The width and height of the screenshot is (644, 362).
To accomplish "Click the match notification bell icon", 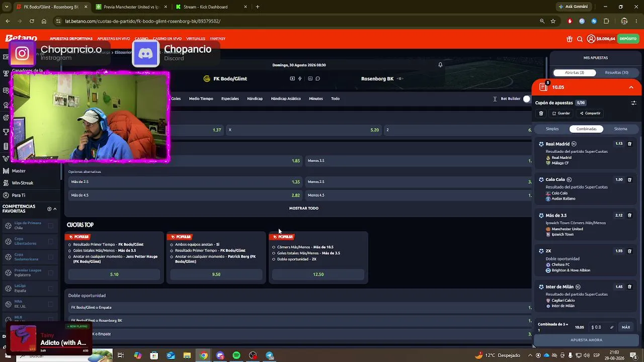I will point(440,65).
